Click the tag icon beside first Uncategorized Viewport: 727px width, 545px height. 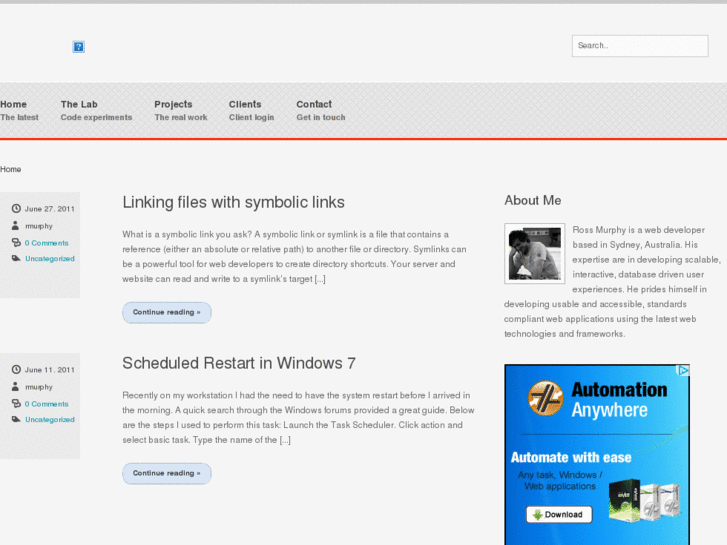pyautogui.click(x=16, y=259)
